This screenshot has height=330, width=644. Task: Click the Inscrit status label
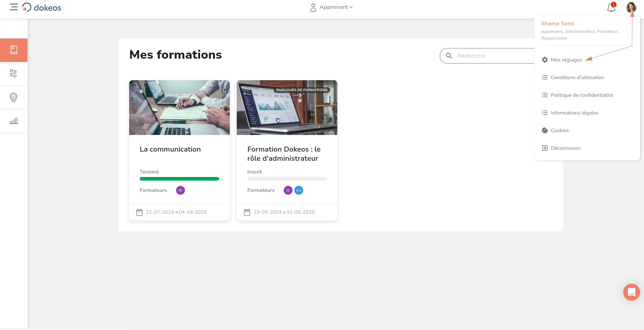click(254, 172)
